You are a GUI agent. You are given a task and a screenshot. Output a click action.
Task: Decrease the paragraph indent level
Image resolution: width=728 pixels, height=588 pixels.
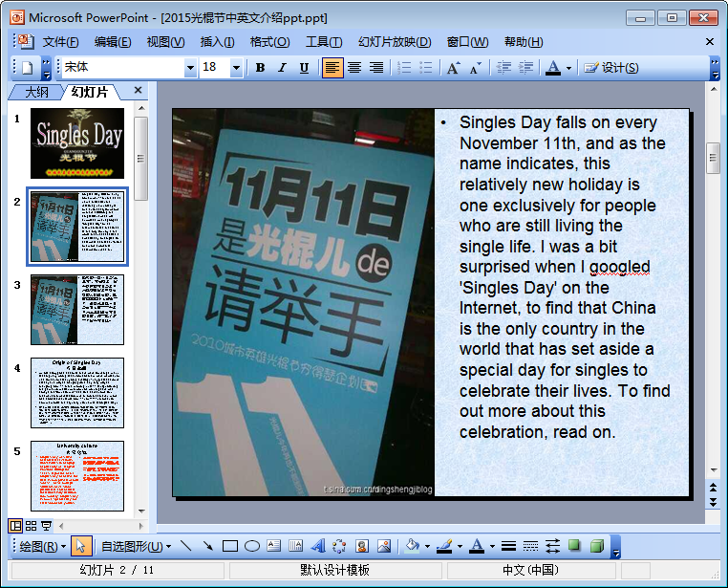503,68
